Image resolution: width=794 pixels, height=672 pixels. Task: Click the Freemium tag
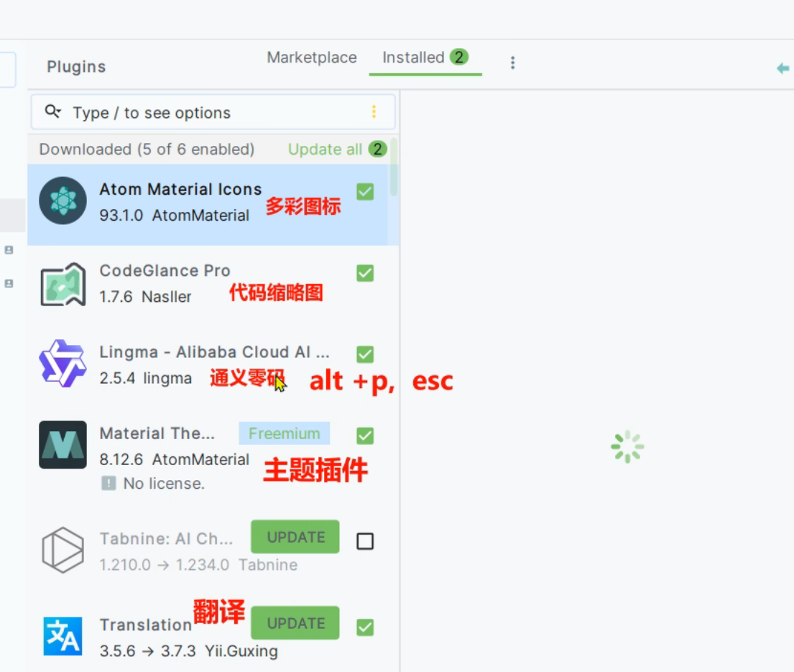point(284,433)
